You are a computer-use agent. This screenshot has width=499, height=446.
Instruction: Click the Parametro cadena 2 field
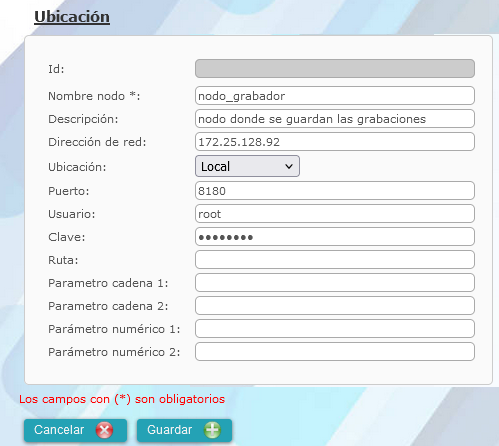pyautogui.click(x=335, y=306)
